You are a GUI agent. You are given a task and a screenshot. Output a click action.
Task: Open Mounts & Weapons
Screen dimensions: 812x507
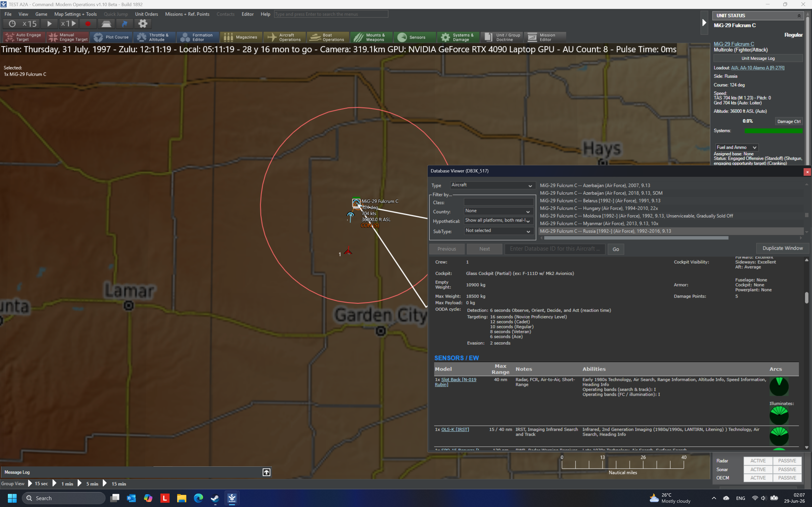click(371, 37)
